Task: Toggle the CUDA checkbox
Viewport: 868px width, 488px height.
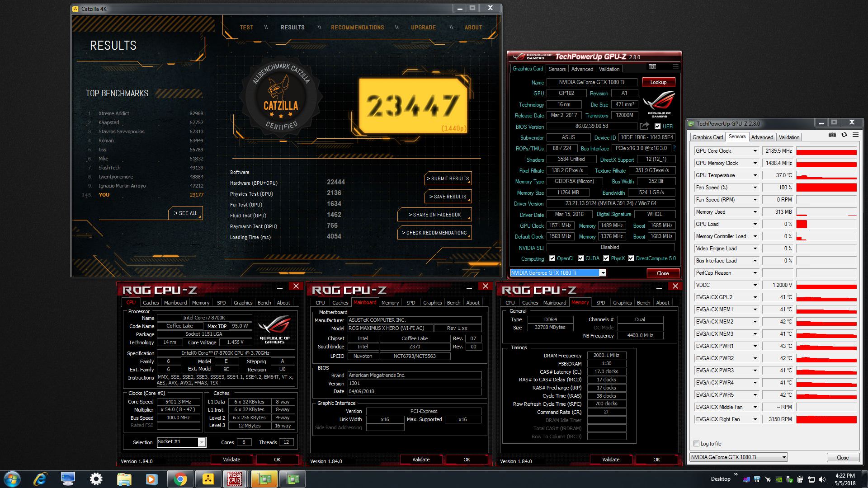Action: tap(580, 258)
